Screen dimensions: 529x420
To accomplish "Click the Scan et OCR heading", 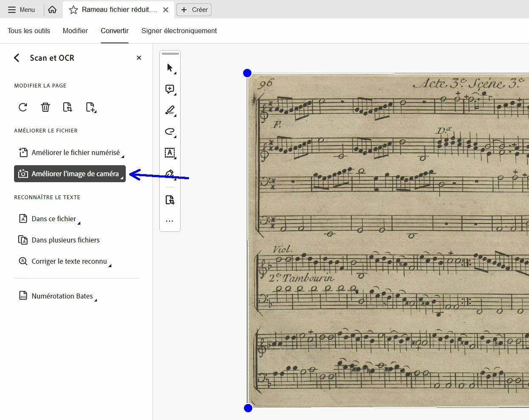I will point(52,58).
